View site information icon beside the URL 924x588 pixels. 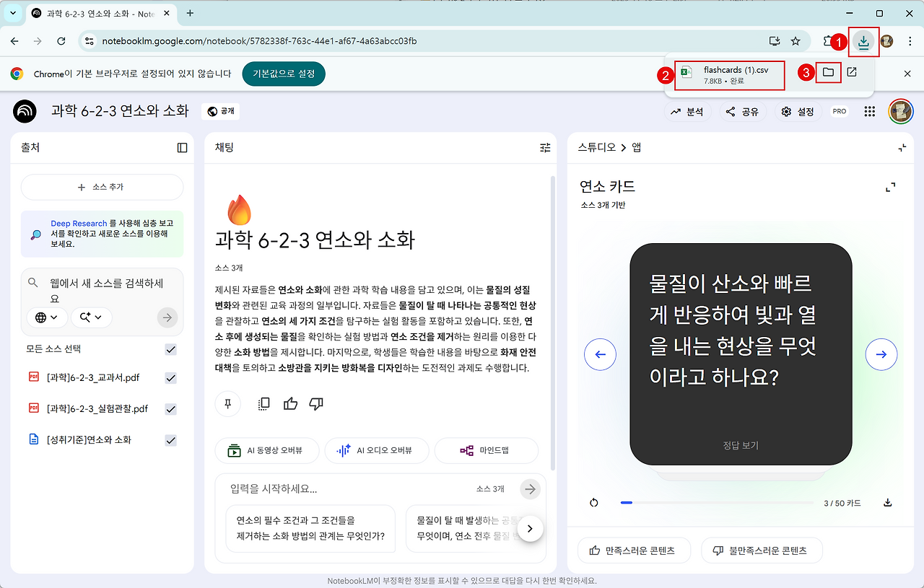pyautogui.click(x=89, y=41)
